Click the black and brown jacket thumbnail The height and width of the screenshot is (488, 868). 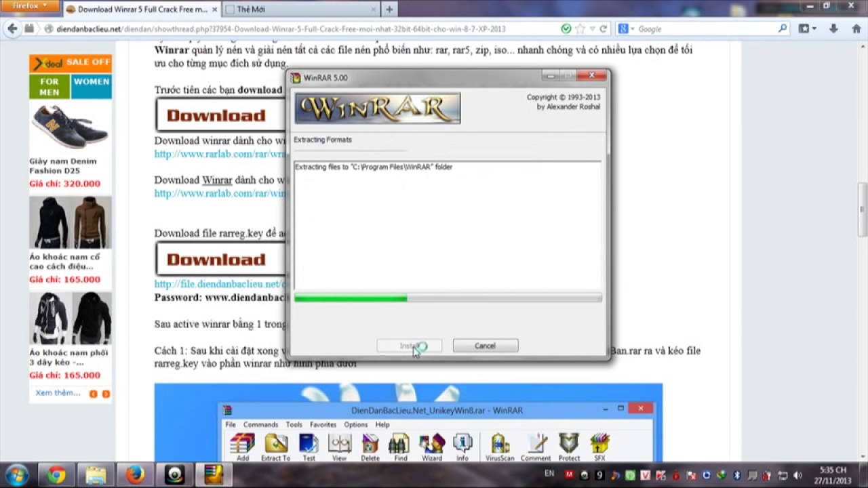click(71, 222)
